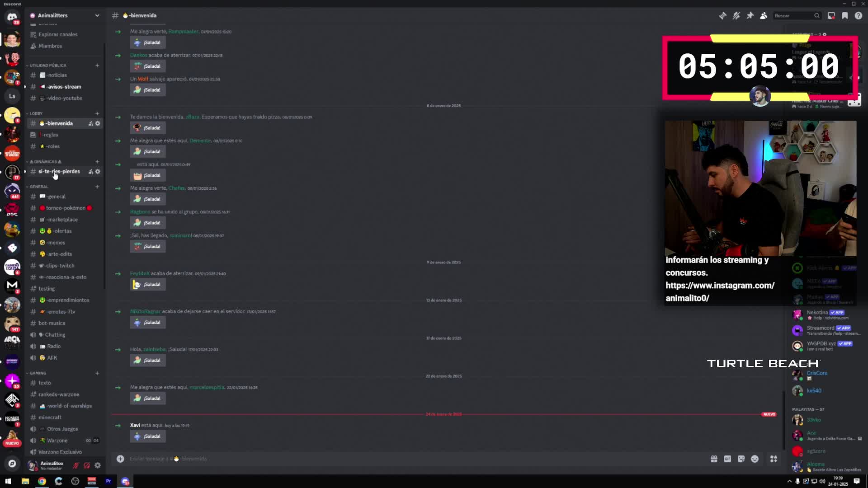Toggle the member list visibility
The width and height of the screenshot is (868, 488).
[764, 15]
